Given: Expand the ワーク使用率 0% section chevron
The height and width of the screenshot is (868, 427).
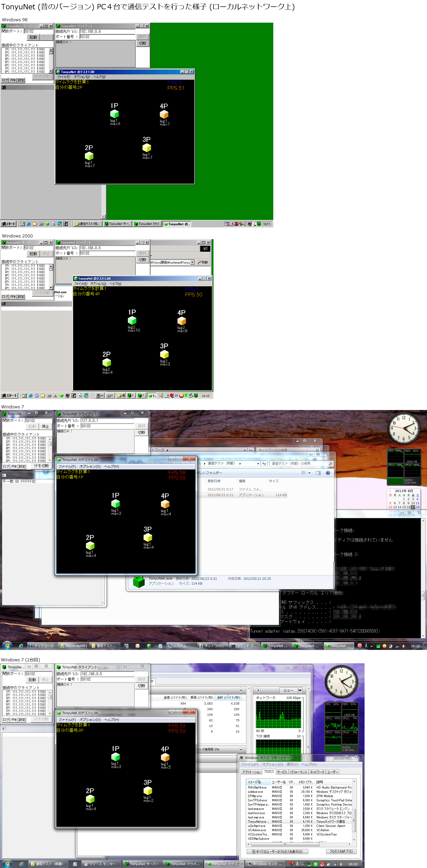Looking at the screenshot, I should (x=240, y=749).
